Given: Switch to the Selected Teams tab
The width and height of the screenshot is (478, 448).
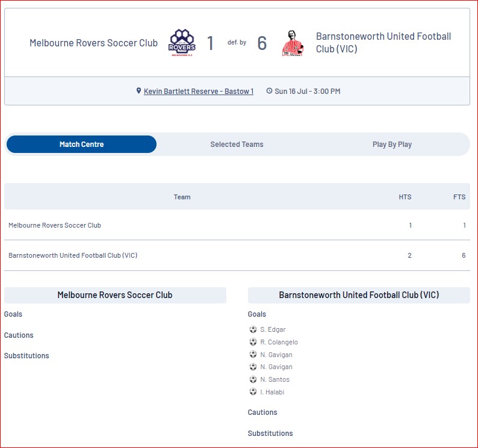Looking at the screenshot, I should tap(237, 145).
